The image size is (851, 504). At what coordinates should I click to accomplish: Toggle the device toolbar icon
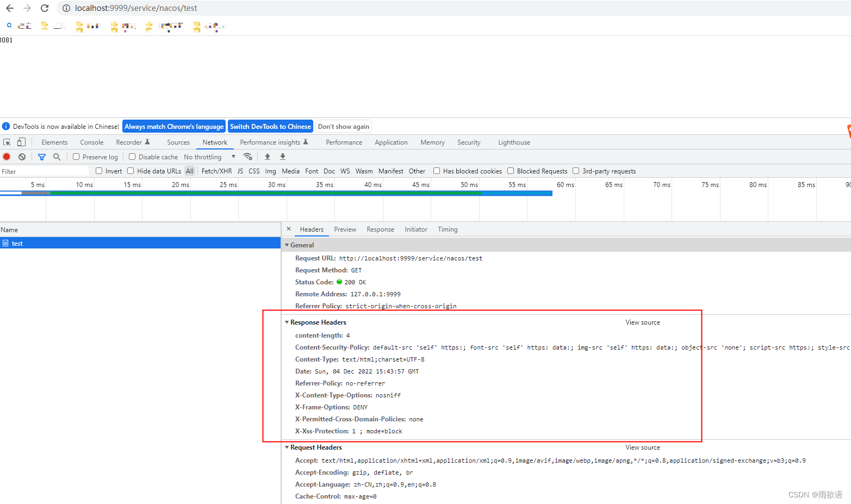[21, 142]
